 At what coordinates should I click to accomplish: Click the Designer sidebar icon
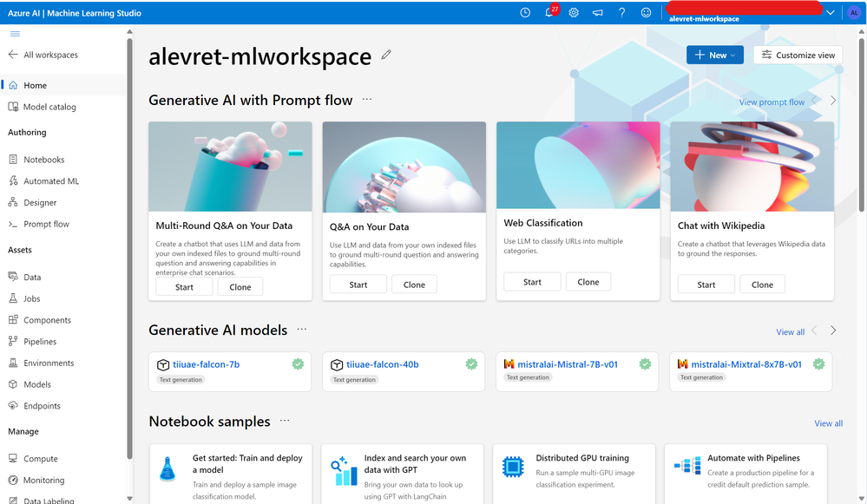pos(13,202)
